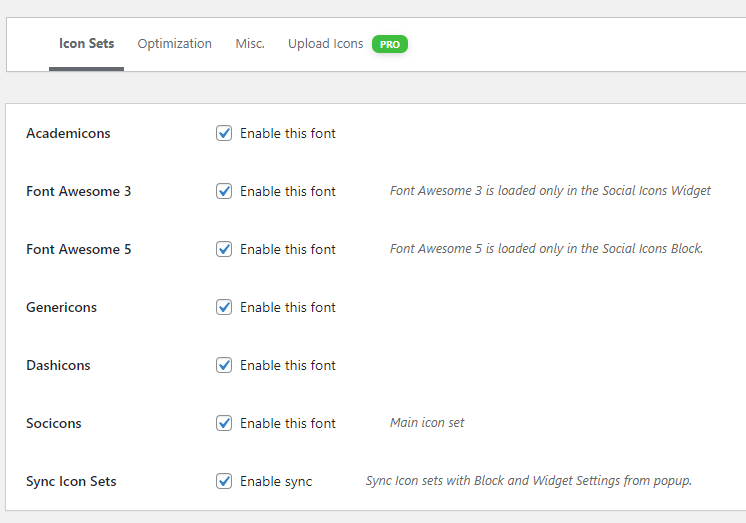Click the Social Icons Widget note text
This screenshot has height=523, width=746.
point(550,191)
